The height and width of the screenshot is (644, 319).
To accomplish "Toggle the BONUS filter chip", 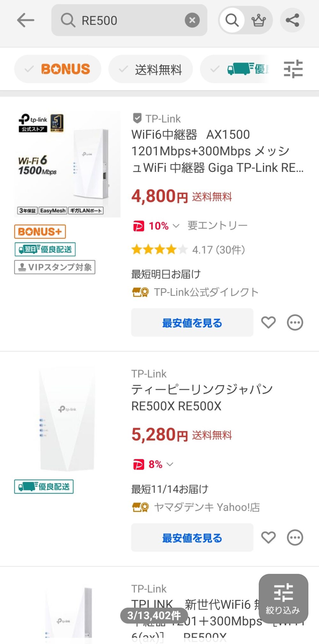I will click(x=58, y=69).
